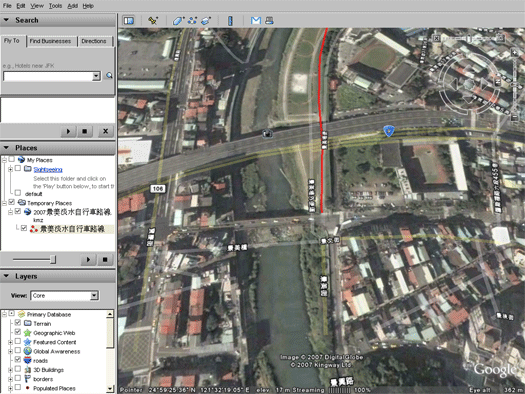Collapse the Layers panel header triangle
Image resolution: width=525 pixels, height=394 pixels.
[x=6, y=276]
